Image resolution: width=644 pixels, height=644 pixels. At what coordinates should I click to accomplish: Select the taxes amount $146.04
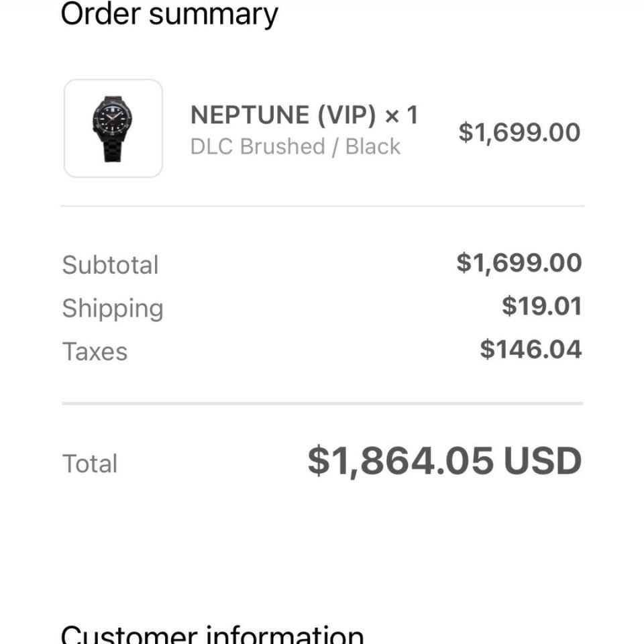click(x=530, y=350)
